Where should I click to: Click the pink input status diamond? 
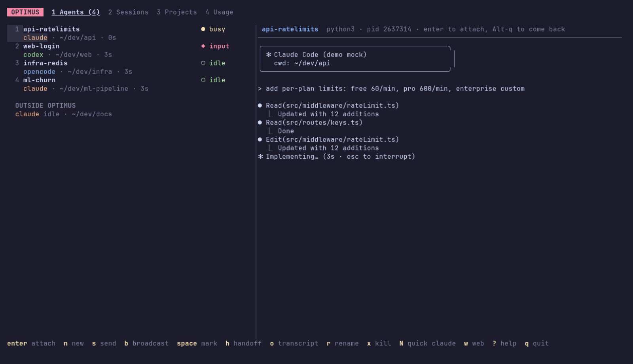(203, 46)
